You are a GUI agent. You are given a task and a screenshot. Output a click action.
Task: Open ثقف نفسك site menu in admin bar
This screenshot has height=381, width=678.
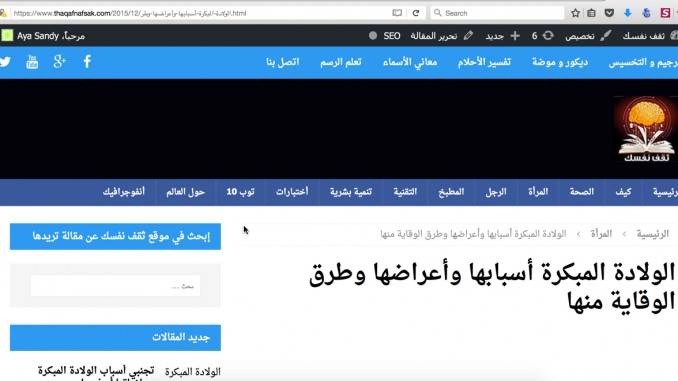(643, 36)
